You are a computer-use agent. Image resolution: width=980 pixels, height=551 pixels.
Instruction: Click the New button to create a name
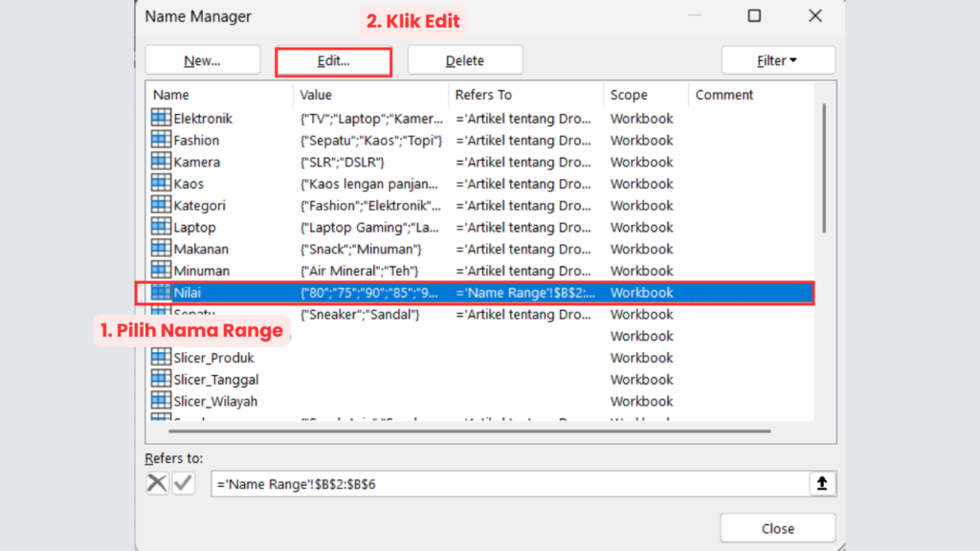click(x=202, y=59)
